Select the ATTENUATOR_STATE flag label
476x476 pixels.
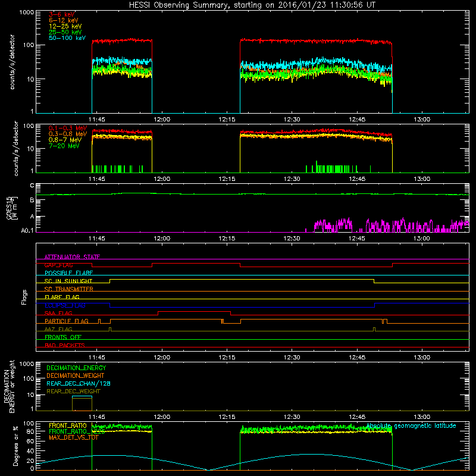point(72,257)
